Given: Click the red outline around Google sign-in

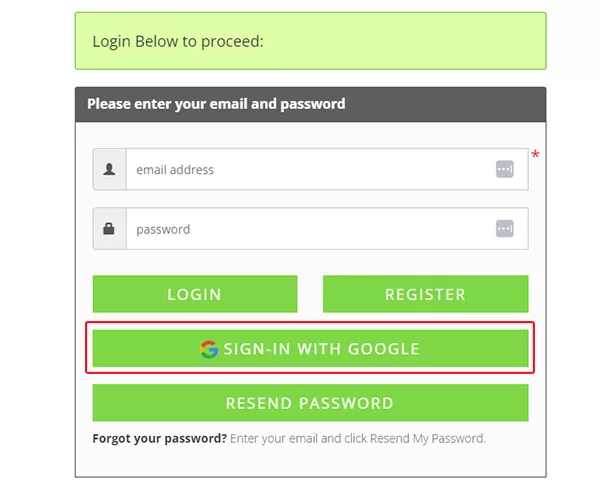Looking at the screenshot, I should pos(310,323).
